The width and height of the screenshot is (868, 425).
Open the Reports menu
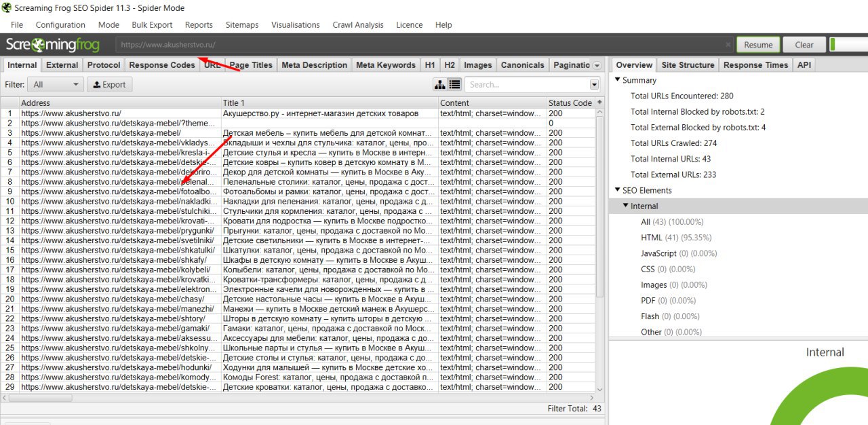[x=199, y=24]
